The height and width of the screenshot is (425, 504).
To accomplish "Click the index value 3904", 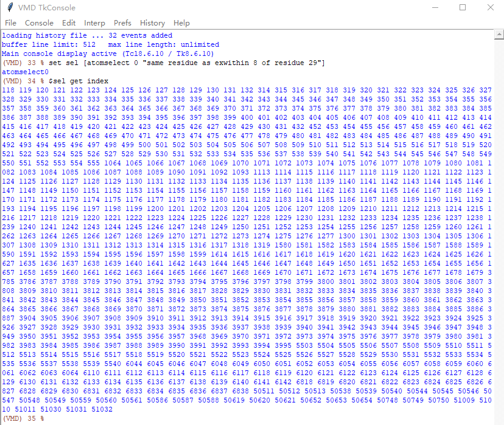I will point(27,318).
